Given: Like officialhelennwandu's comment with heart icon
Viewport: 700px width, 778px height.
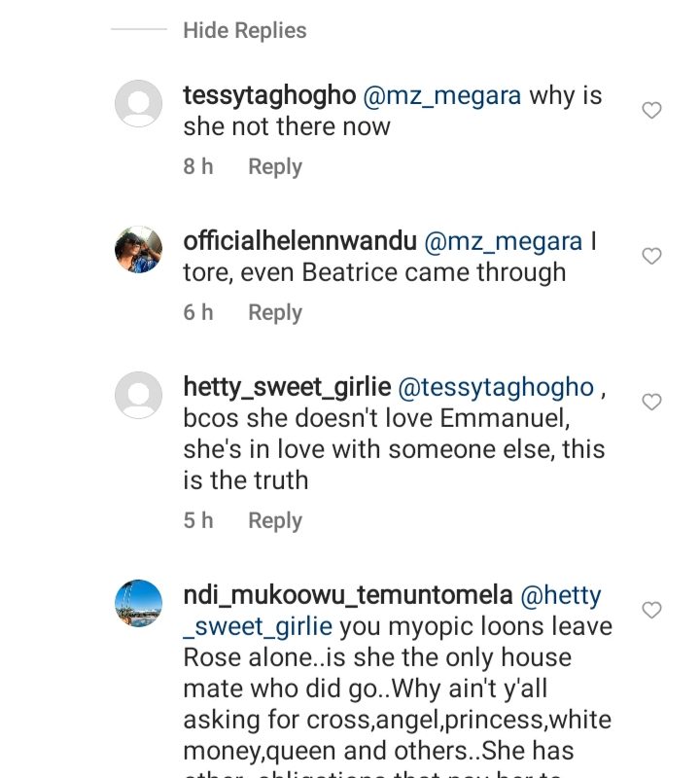Looking at the screenshot, I should (652, 257).
